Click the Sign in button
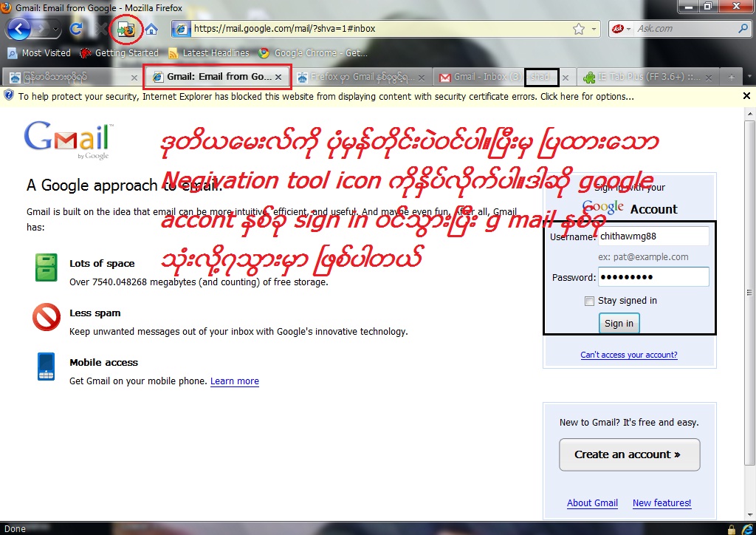Viewport: 756px width, 535px height. tap(619, 323)
